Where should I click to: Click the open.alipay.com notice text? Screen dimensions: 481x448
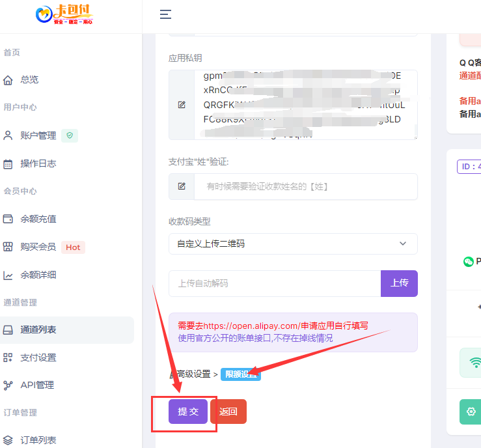[x=273, y=326]
